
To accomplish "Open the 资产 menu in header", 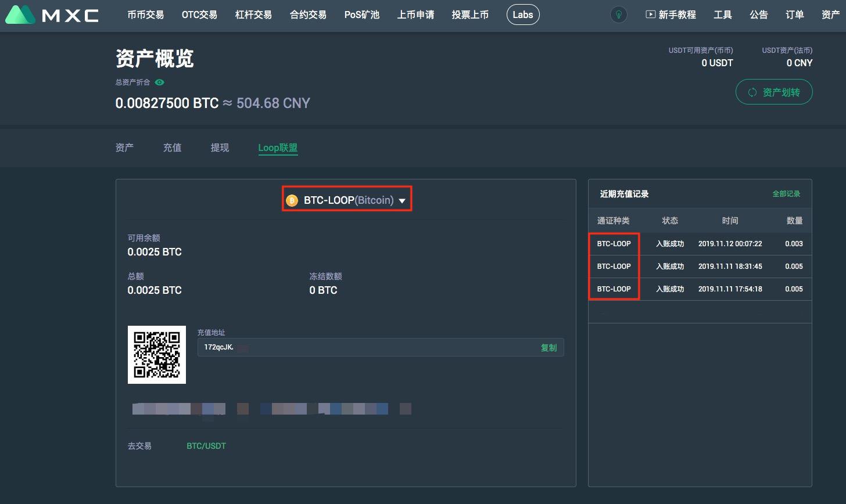I will [x=831, y=15].
